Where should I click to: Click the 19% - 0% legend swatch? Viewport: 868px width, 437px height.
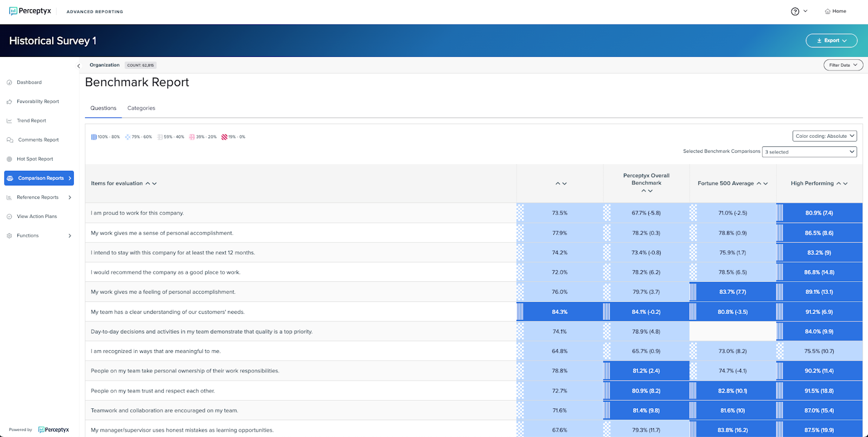pyautogui.click(x=224, y=137)
